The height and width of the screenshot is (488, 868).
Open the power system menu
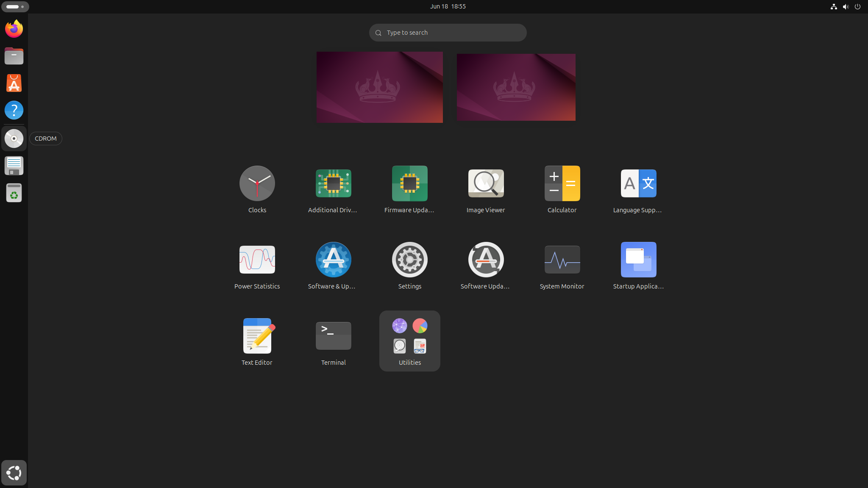[x=857, y=6]
